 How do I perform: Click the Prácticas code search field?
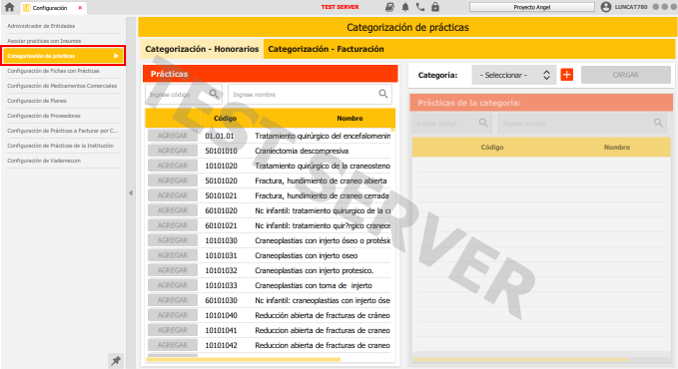(184, 94)
